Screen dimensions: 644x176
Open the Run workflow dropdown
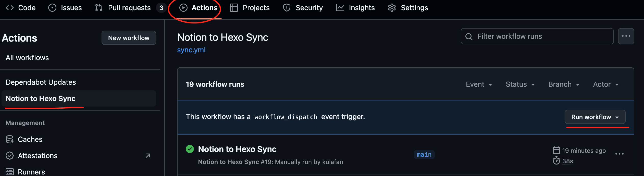coord(595,117)
